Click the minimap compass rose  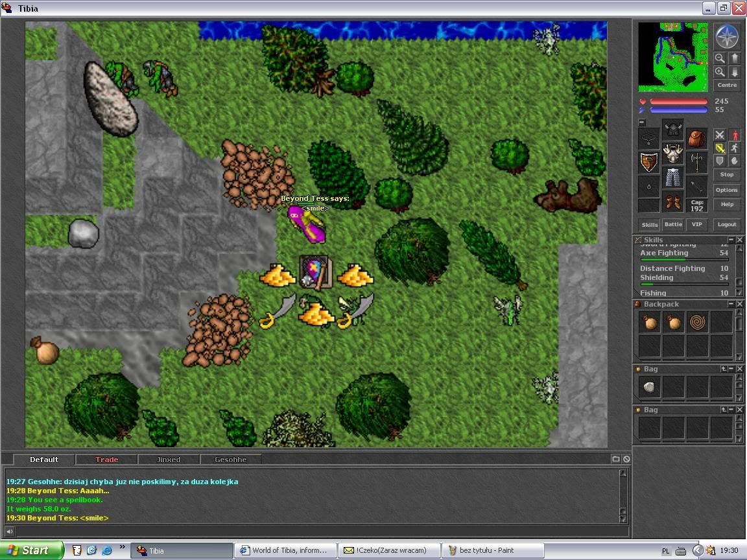point(727,36)
